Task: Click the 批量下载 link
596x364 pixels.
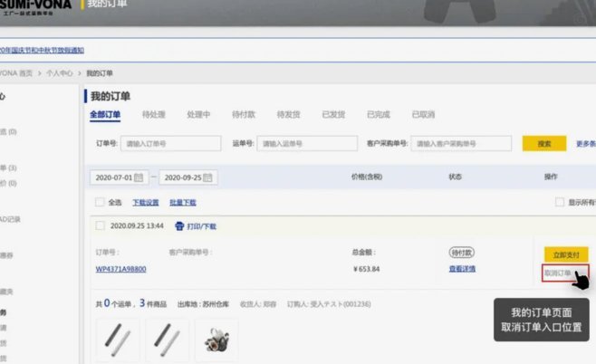Action: tap(183, 203)
